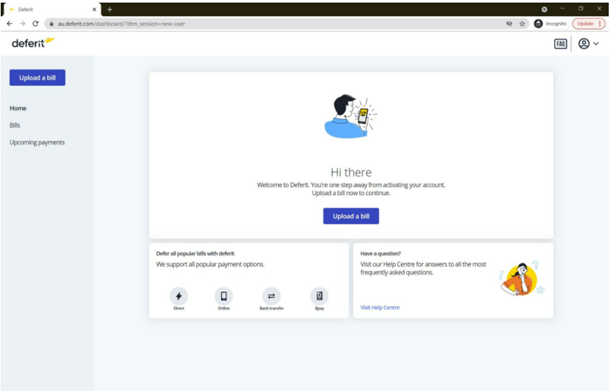Go to Home in sidebar
Image resolution: width=612 pixels, height=391 pixels.
18,108
